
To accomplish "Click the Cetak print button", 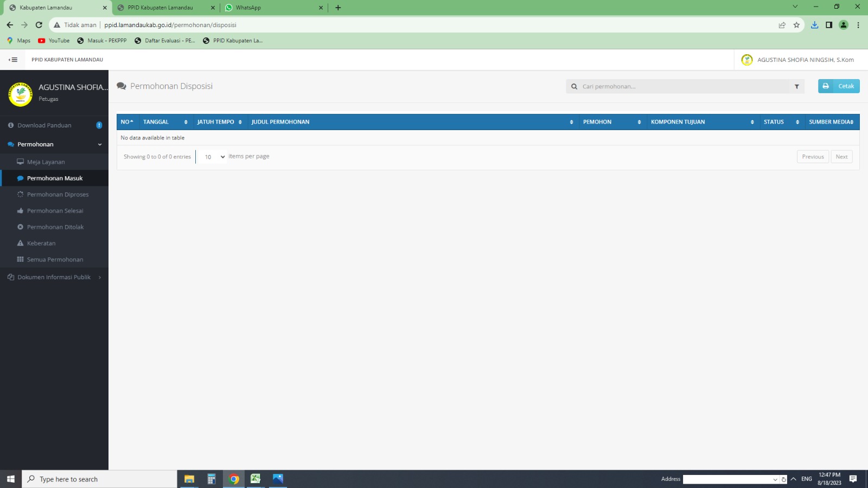I will pos(839,86).
